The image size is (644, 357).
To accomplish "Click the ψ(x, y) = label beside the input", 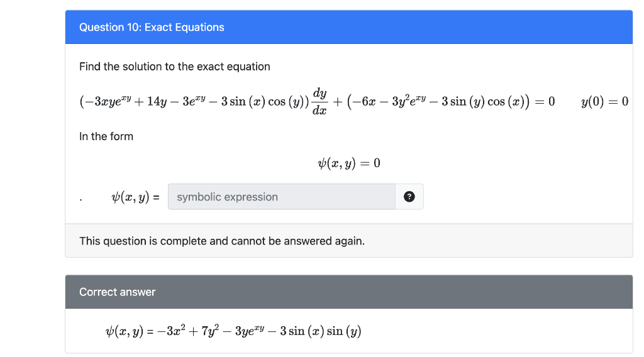I will (135, 197).
